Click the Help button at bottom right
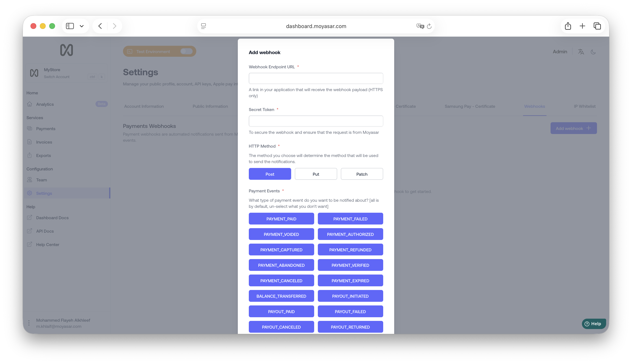The image size is (632, 364). click(x=594, y=324)
